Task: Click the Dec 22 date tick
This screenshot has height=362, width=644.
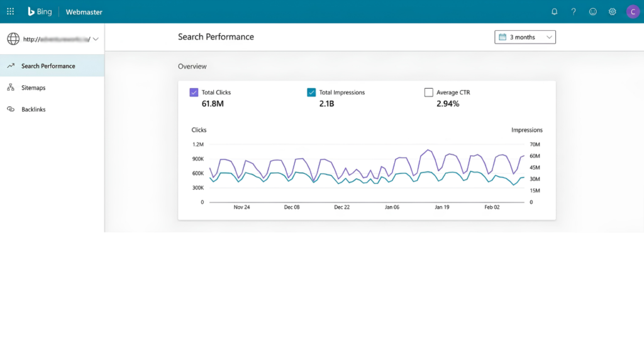Action: [x=341, y=207]
